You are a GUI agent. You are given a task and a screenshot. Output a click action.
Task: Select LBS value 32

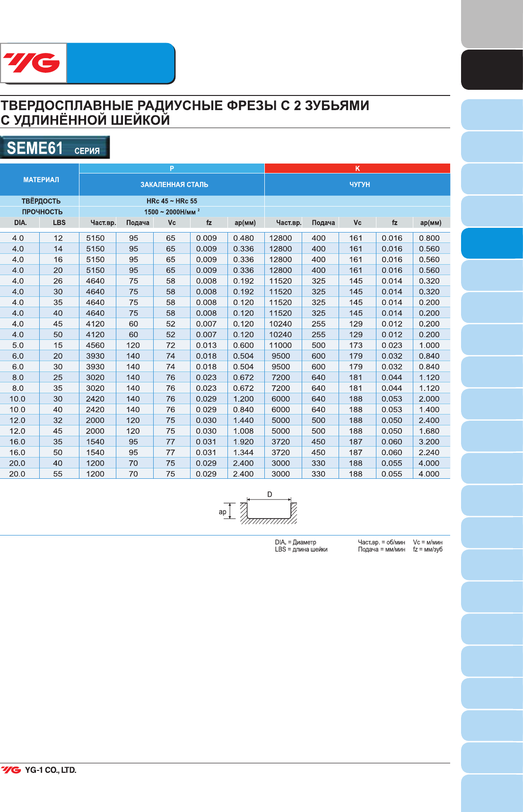coord(58,420)
